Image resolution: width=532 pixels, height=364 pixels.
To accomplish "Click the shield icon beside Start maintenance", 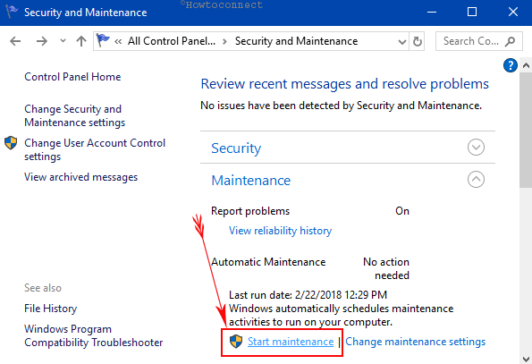I will [236, 341].
